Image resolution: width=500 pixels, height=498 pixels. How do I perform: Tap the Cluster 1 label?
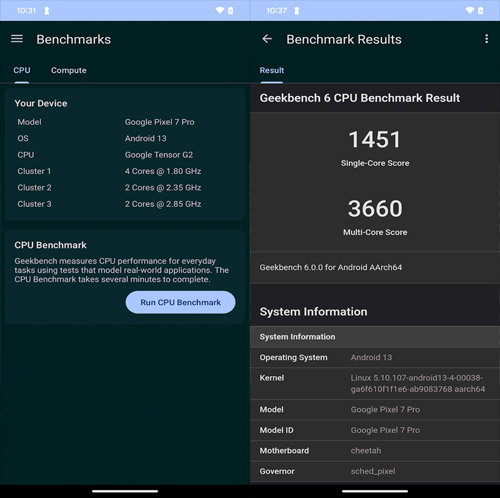34,171
